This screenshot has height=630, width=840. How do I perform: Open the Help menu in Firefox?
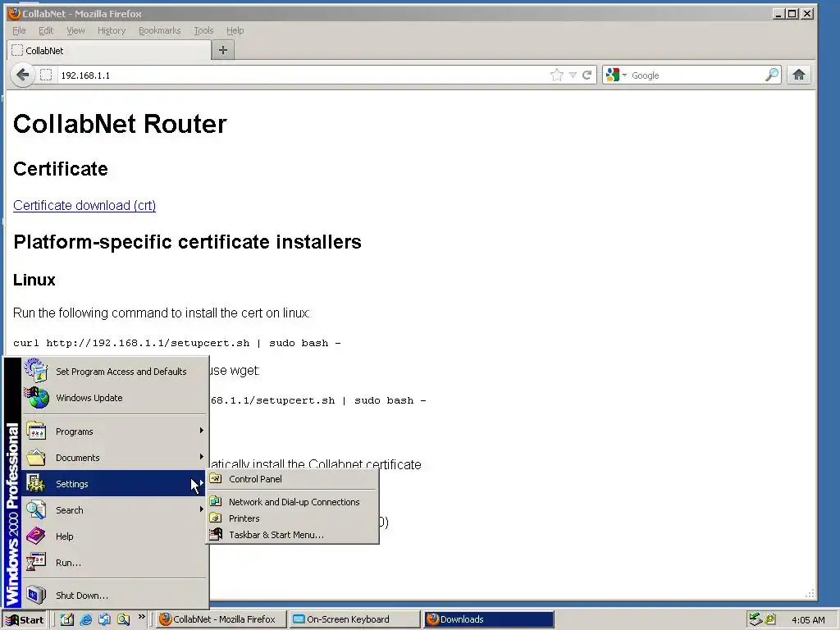(235, 30)
